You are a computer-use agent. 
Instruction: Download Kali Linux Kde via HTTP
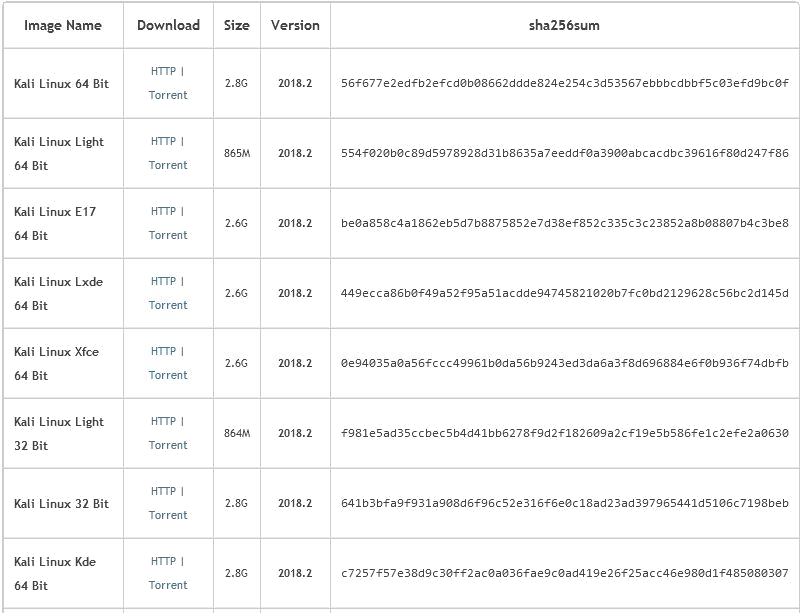point(163,562)
